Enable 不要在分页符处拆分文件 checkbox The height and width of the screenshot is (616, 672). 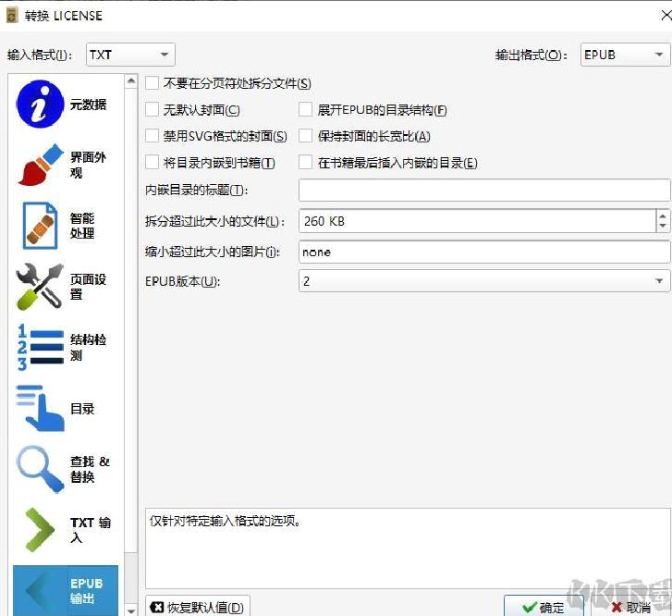(152, 83)
